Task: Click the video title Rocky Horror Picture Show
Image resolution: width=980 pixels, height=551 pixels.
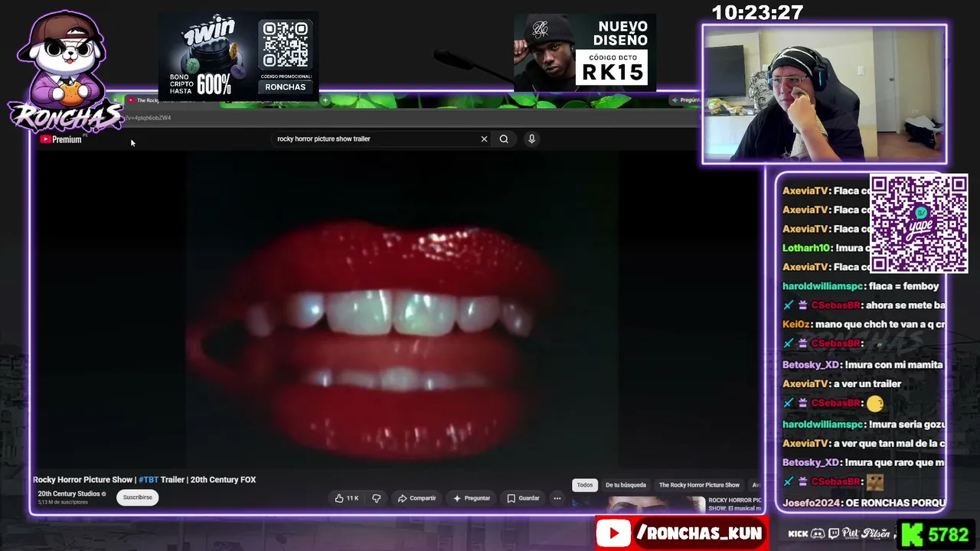Action: pos(145,480)
